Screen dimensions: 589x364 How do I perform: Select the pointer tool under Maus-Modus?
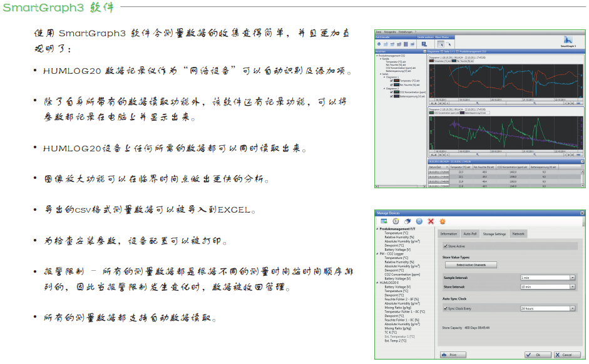(440, 44)
